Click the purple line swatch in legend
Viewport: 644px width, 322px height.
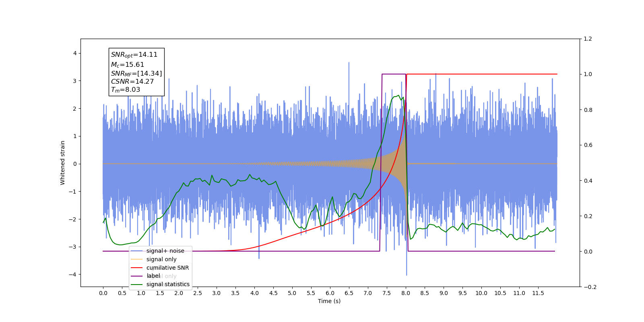(137, 276)
